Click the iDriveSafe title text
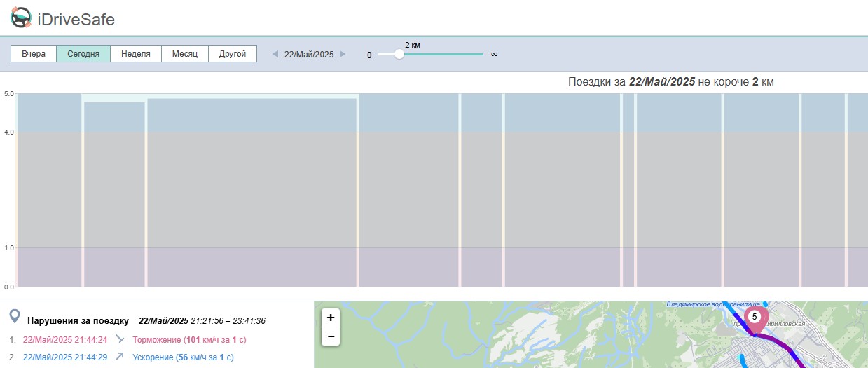This screenshot has height=368, width=868. [x=76, y=19]
